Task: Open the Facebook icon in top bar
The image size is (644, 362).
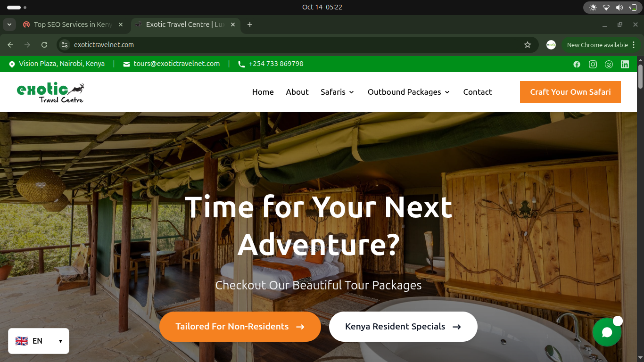Action: point(577,64)
